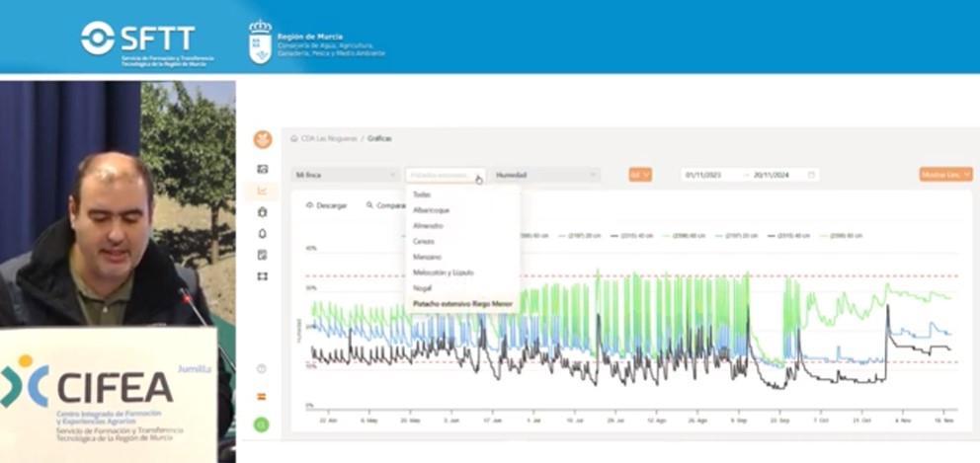Click the orange app logo in sidebar
This screenshot has width=980, height=463.
(x=263, y=139)
